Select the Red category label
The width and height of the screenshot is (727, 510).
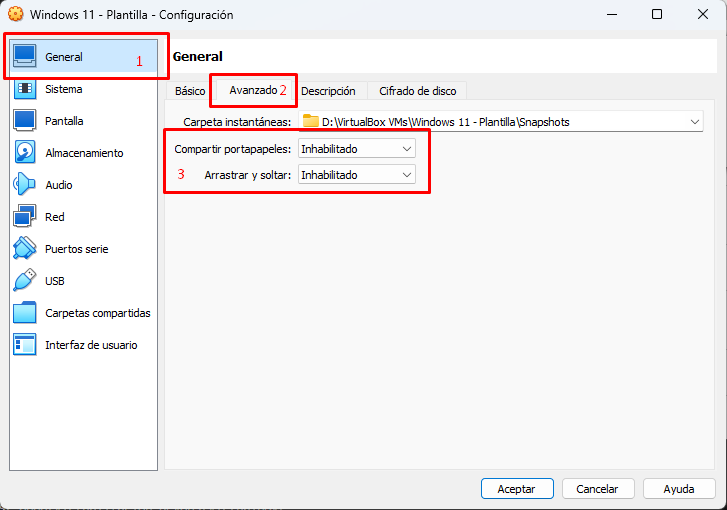click(x=55, y=217)
